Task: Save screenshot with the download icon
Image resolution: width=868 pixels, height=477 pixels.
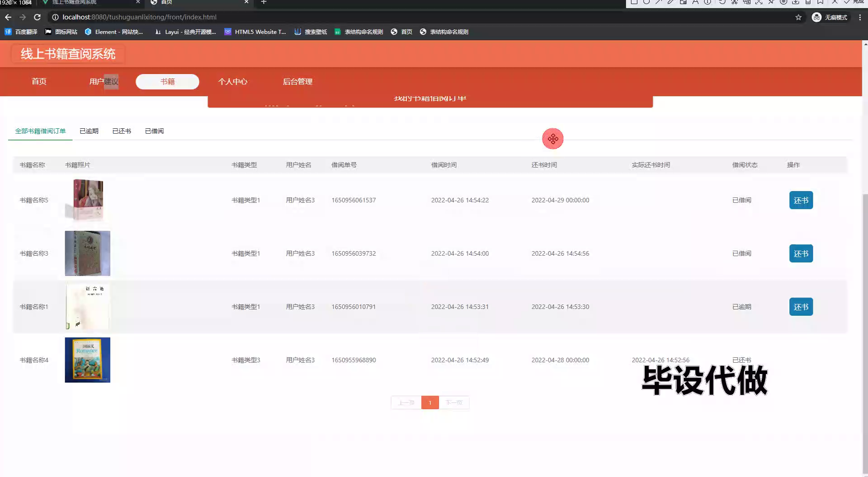Action: pyautogui.click(x=796, y=2)
